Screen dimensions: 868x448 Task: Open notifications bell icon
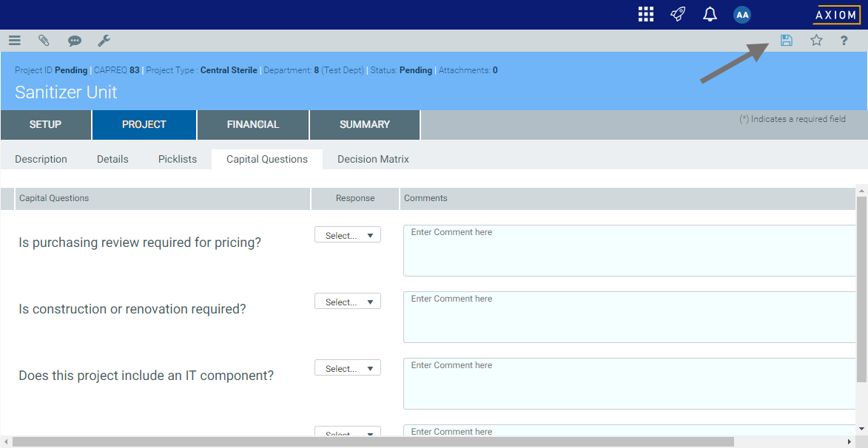tap(710, 15)
